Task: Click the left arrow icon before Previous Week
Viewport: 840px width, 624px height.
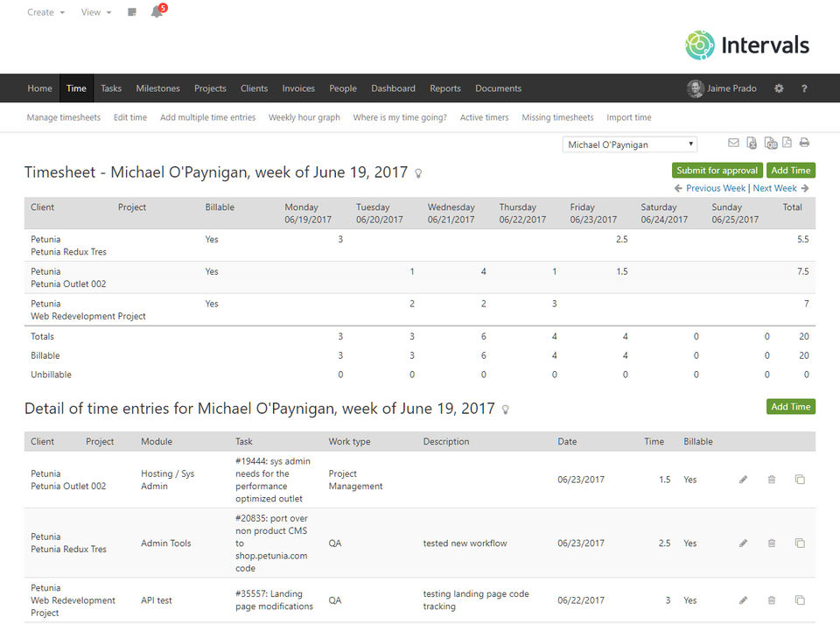Action: (x=678, y=188)
